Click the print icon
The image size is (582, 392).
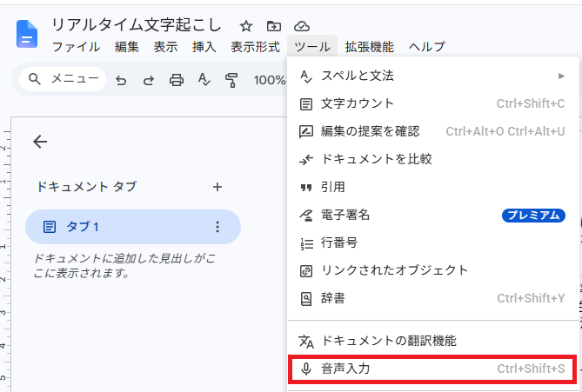177,80
